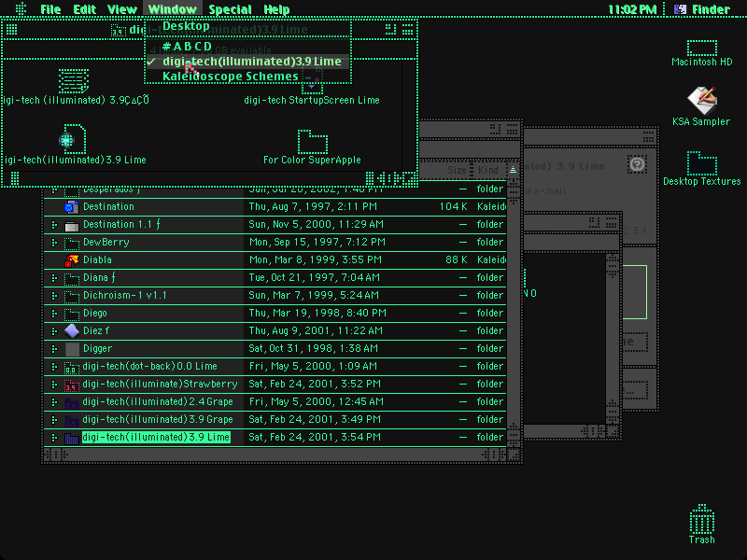The height and width of the screenshot is (560, 747).
Task: Expand the selected digi-tech(illuminated)3.9 Lime folder
Action: (x=54, y=438)
